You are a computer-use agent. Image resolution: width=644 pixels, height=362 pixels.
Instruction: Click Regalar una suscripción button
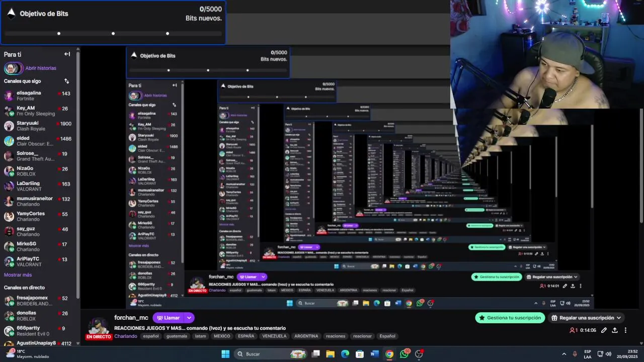click(x=586, y=318)
